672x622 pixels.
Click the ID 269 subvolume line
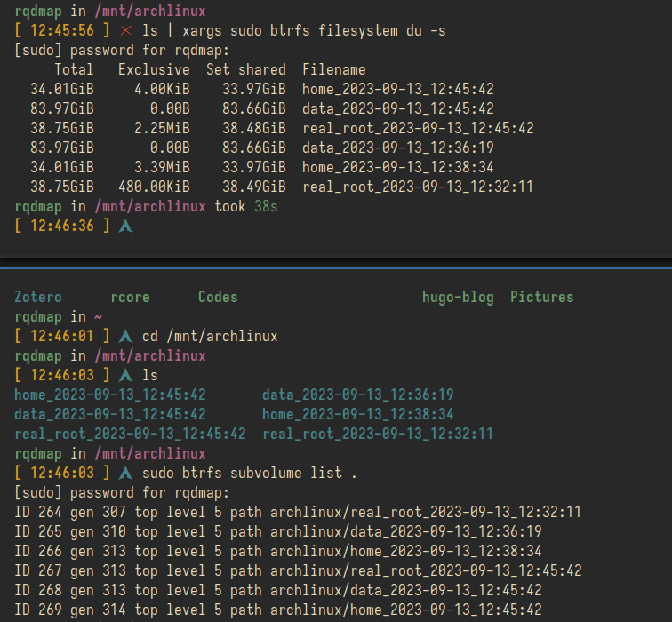[278, 610]
